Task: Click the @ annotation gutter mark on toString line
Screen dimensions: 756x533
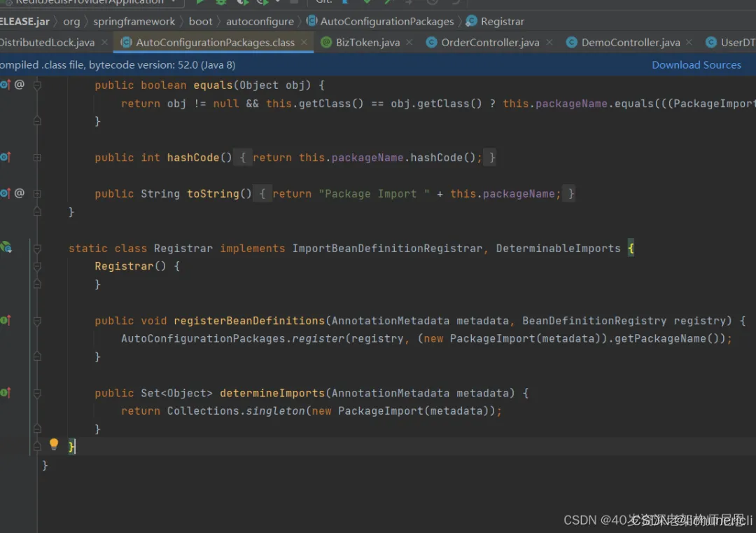Action: (20, 193)
